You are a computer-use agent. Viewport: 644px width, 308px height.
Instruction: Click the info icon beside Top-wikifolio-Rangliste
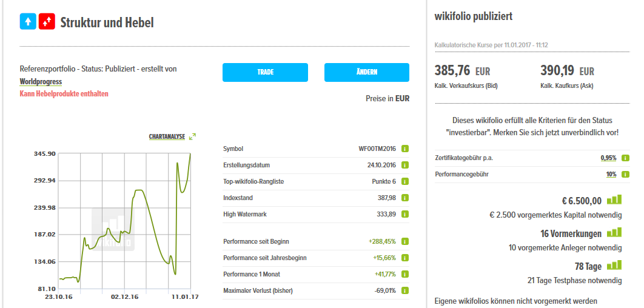pyautogui.click(x=404, y=181)
